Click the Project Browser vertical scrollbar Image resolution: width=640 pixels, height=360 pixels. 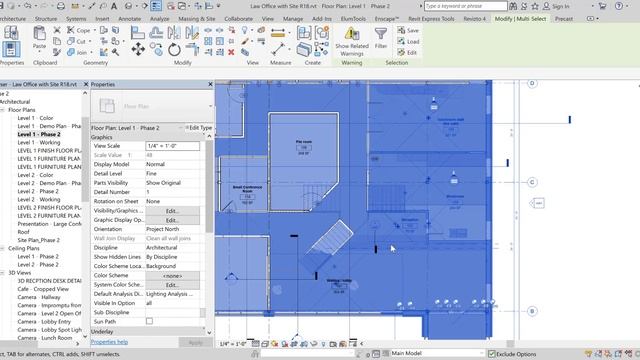[85, 159]
